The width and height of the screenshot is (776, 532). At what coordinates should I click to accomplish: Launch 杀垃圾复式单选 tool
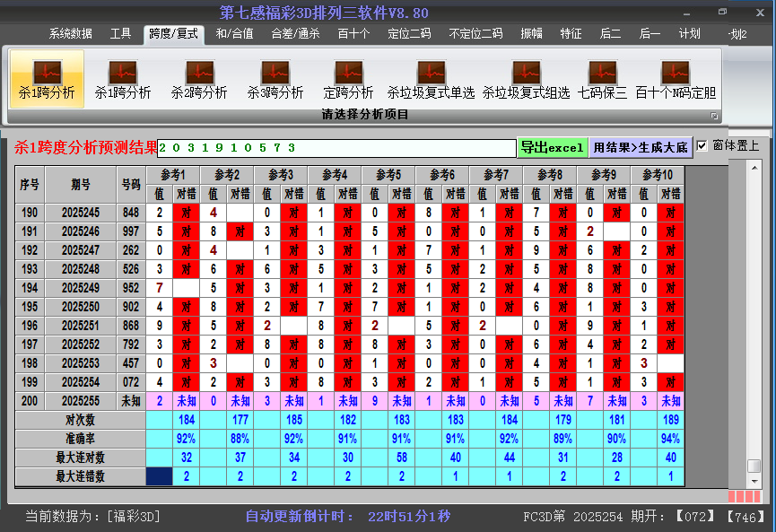coord(431,79)
